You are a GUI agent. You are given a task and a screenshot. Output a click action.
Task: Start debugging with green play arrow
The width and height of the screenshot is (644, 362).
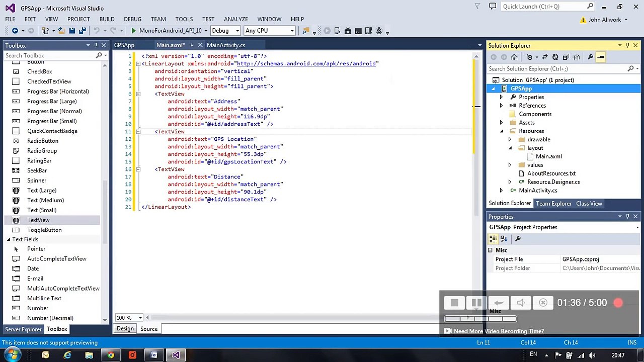[133, 31]
